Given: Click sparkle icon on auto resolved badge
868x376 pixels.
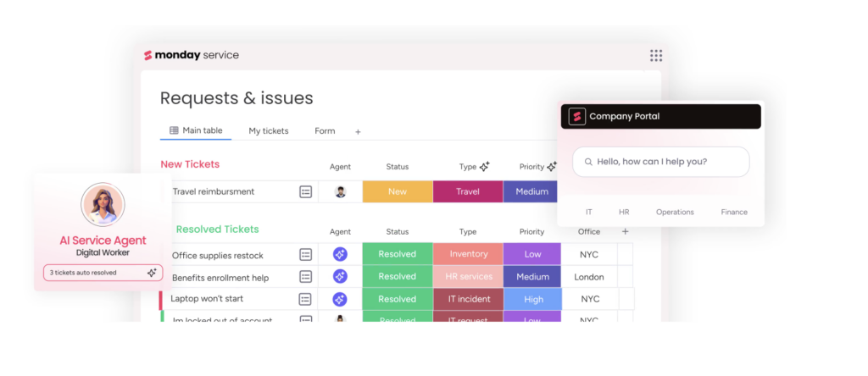Looking at the screenshot, I should [x=152, y=273].
